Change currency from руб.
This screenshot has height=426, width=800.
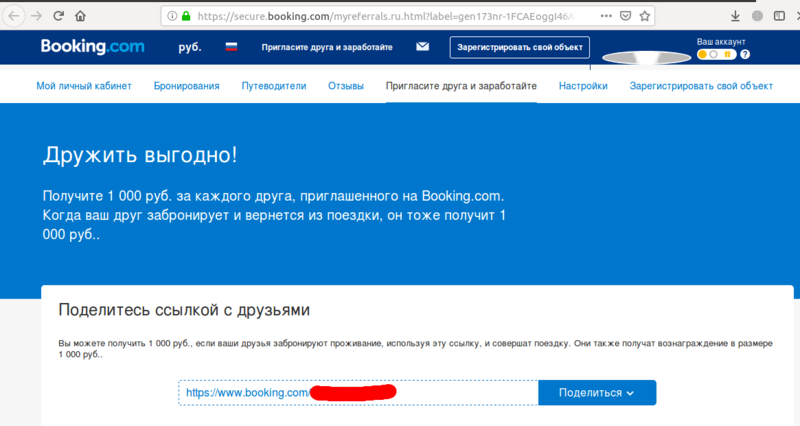pos(190,47)
